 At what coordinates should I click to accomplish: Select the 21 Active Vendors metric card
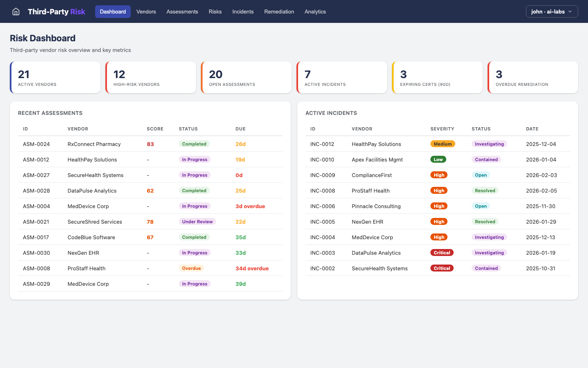point(55,77)
